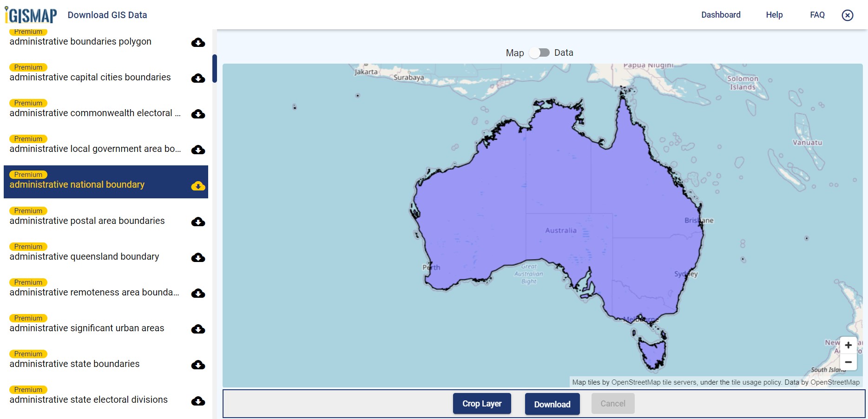The width and height of the screenshot is (868, 419).
Task: Click the Crop Layer button
Action: pyautogui.click(x=481, y=403)
